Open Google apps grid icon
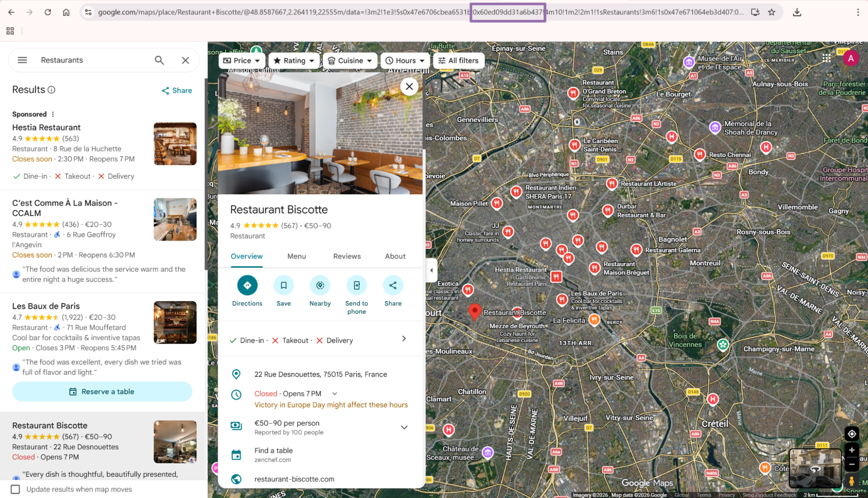868x498 pixels. coord(826,58)
